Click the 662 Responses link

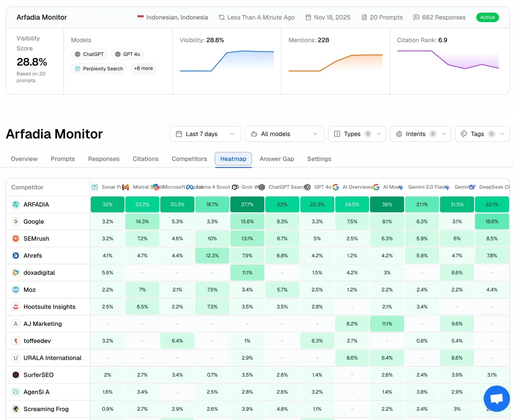click(x=439, y=17)
